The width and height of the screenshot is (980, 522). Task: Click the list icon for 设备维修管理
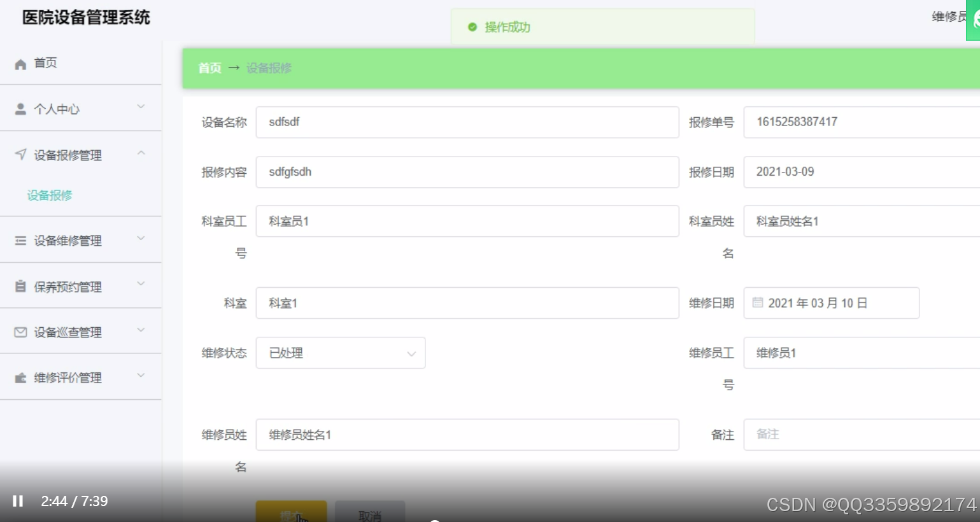point(20,241)
